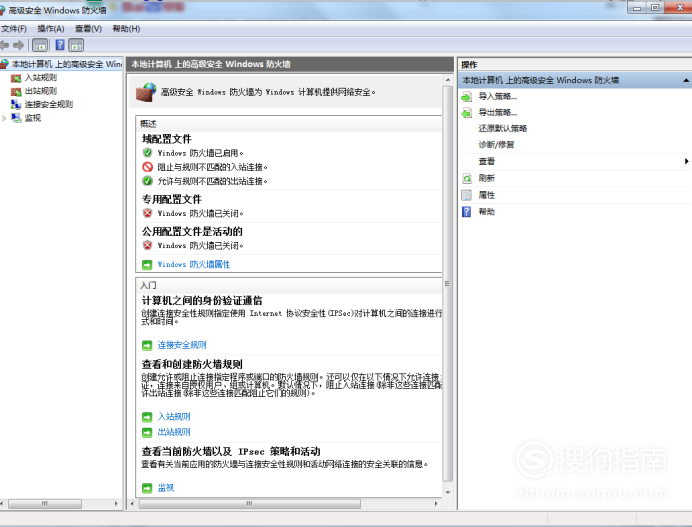The height and width of the screenshot is (527, 692).
Task: Click the tree pane horizontal scrollbar thumb
Action: 45,504
